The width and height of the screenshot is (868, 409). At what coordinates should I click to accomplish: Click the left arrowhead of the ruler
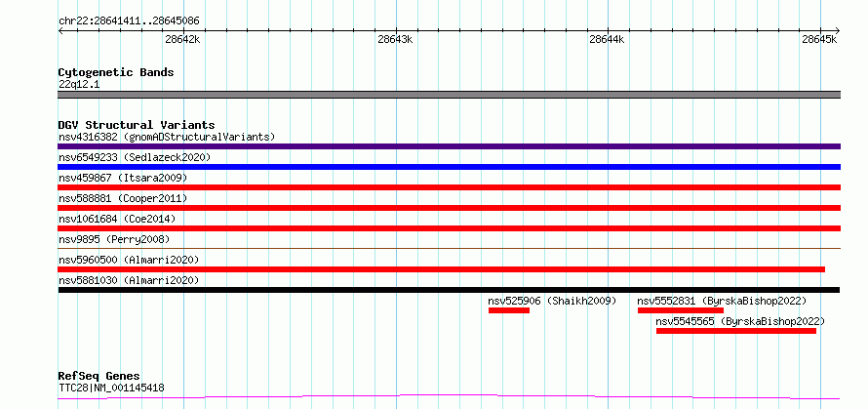(60, 30)
